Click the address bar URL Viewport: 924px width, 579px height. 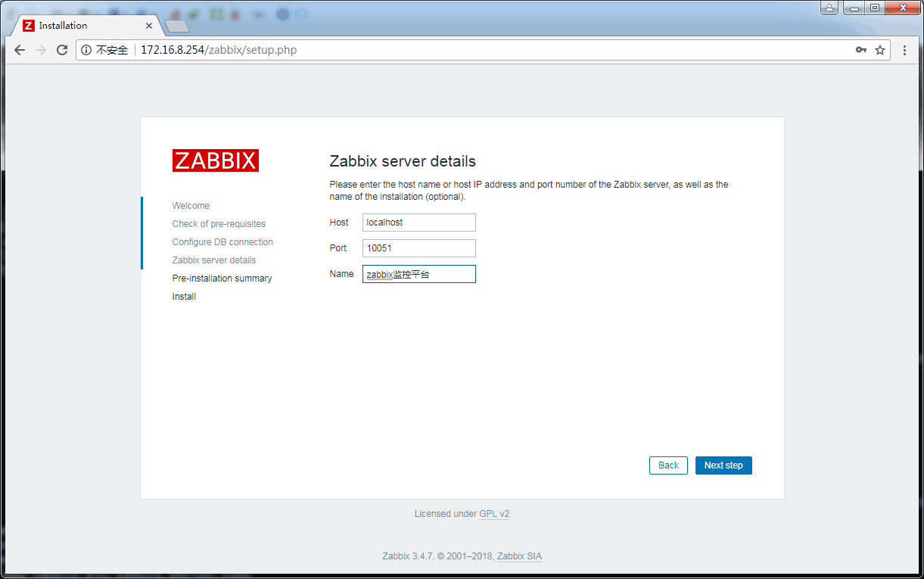pyautogui.click(x=219, y=50)
